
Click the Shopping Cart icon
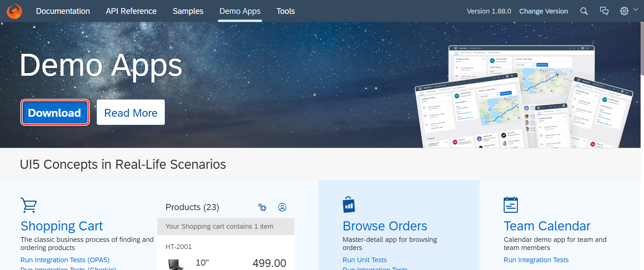(29, 205)
